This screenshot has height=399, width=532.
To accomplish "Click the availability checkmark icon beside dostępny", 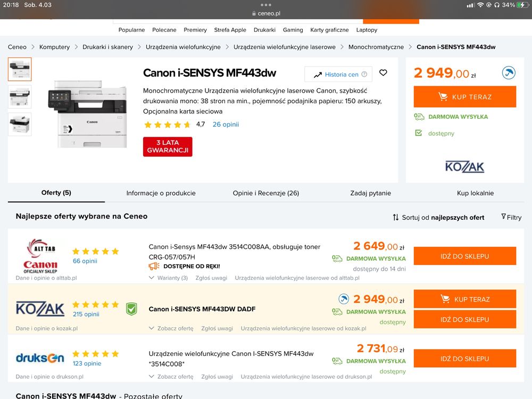I will tap(419, 133).
